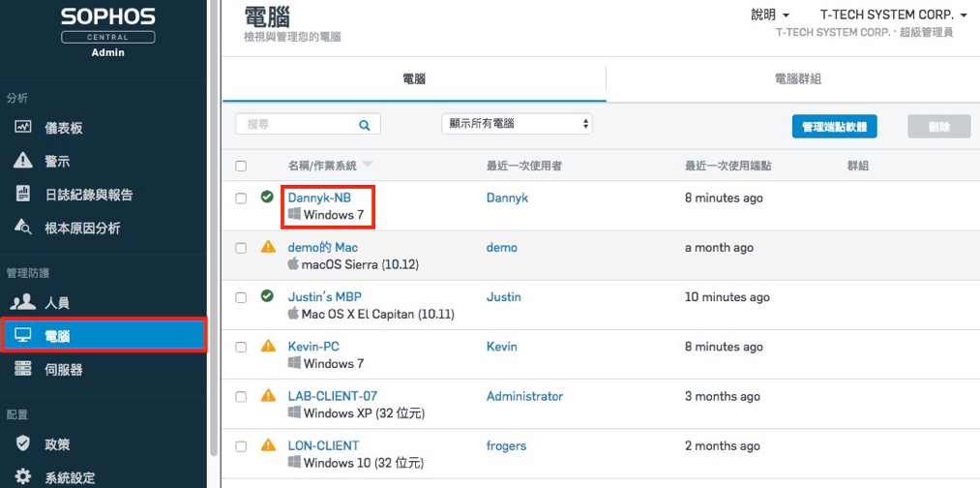Screen dimensions: 980x488
Task: Click the 警示 warning triangle icon
Action: tap(22, 161)
